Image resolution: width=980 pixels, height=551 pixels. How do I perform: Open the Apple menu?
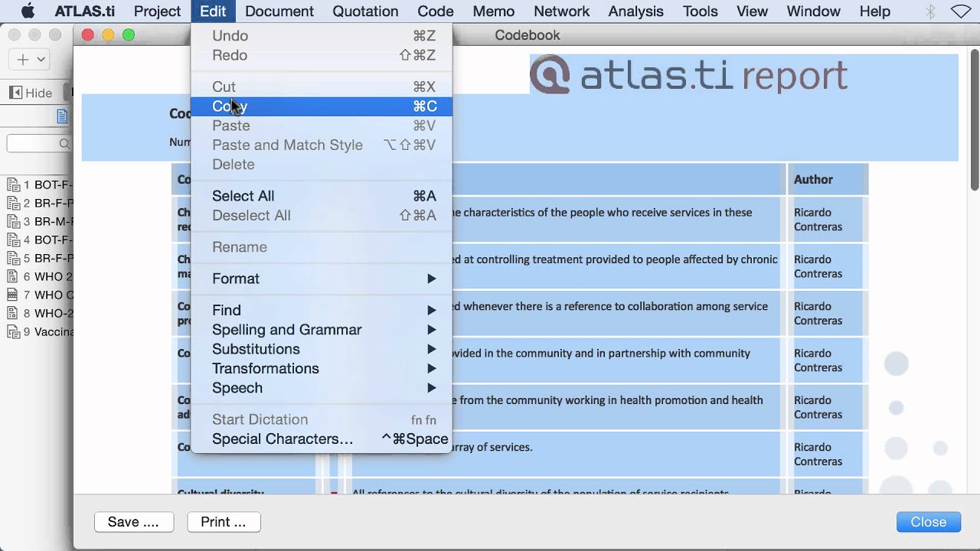tap(28, 11)
